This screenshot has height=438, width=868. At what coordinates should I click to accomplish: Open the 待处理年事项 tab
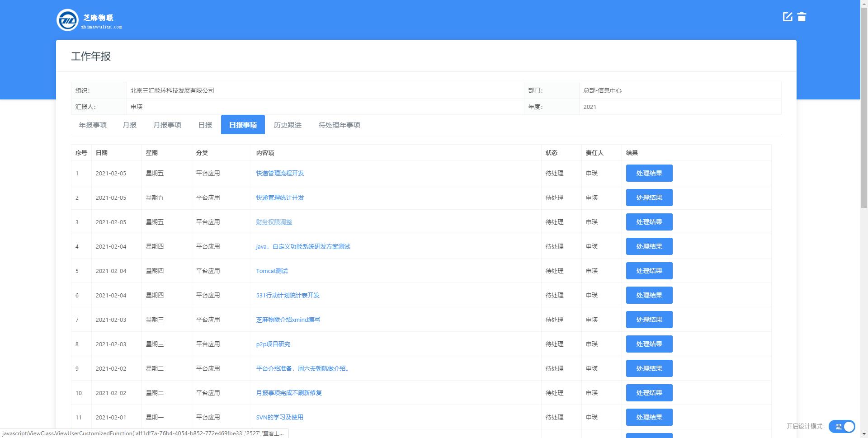pyautogui.click(x=340, y=125)
